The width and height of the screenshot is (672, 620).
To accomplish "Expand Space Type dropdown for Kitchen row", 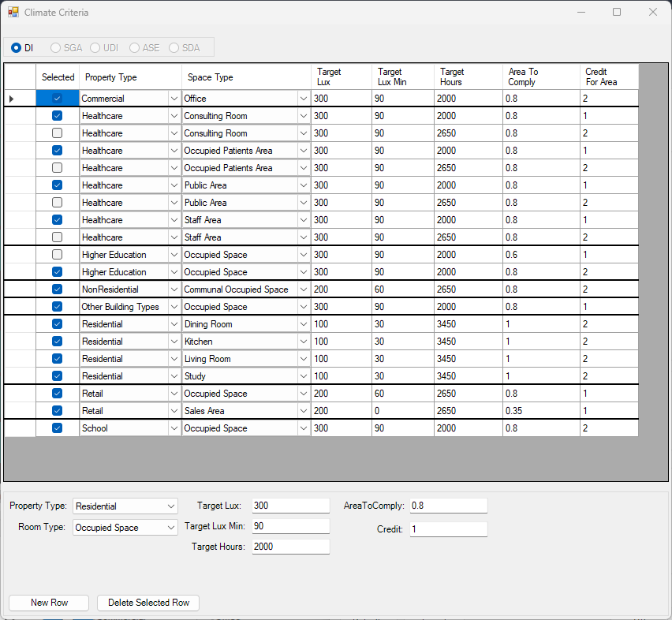I will (303, 342).
